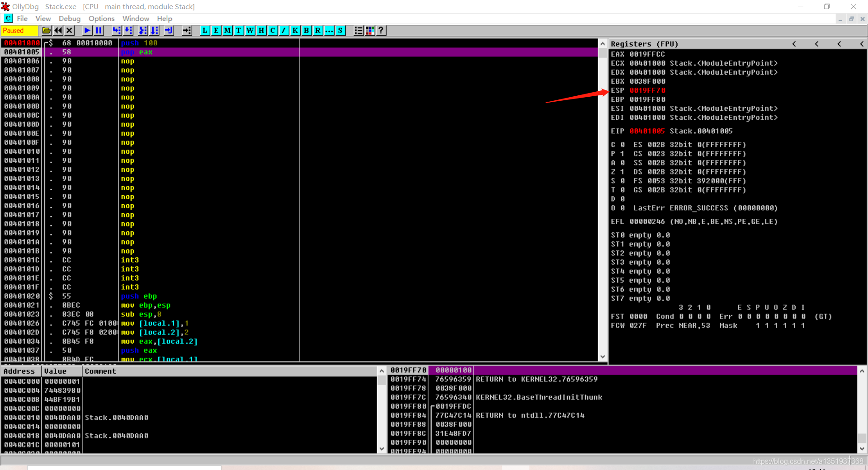868x470 pixels.
Task: Show References with R button
Action: pyautogui.click(x=318, y=30)
